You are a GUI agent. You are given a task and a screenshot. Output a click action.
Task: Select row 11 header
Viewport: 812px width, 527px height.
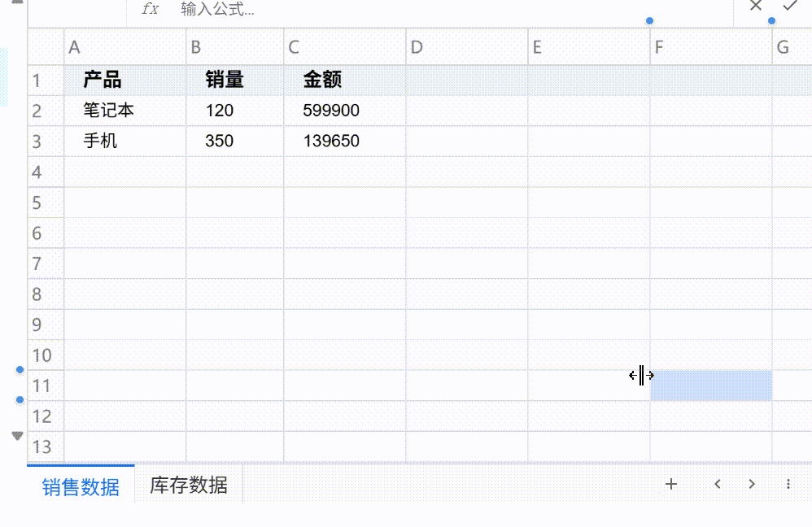tap(46, 385)
